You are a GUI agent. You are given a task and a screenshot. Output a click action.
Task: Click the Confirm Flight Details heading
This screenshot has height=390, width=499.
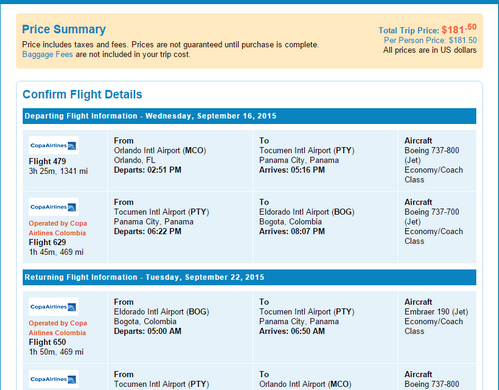82,94
